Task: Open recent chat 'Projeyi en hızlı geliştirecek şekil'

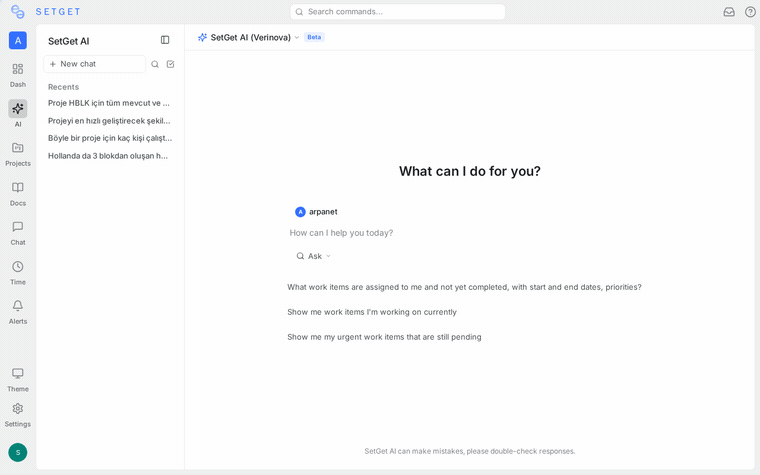Action: (x=109, y=121)
